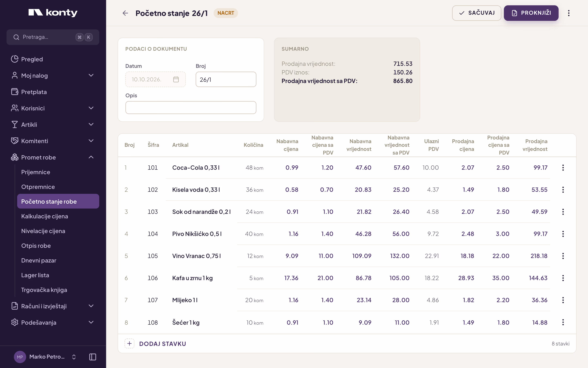Open row menu for Kafa u zrnu
The height and width of the screenshot is (368, 588).
[563, 278]
